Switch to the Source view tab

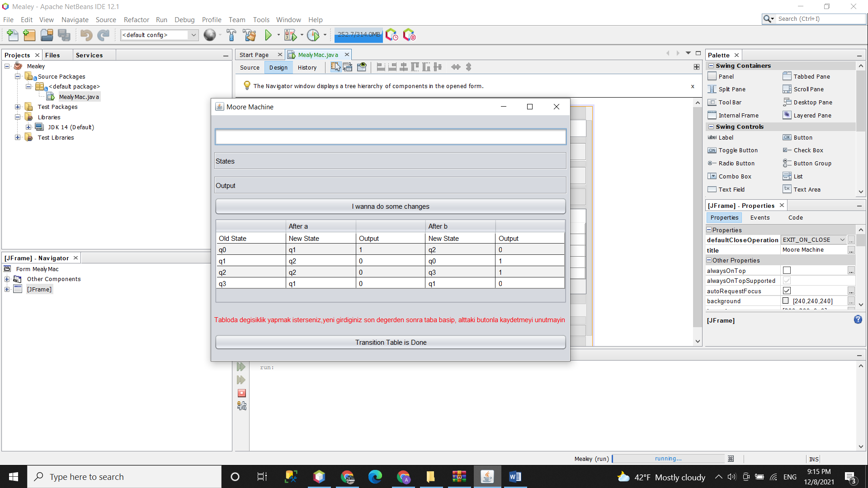click(x=250, y=67)
